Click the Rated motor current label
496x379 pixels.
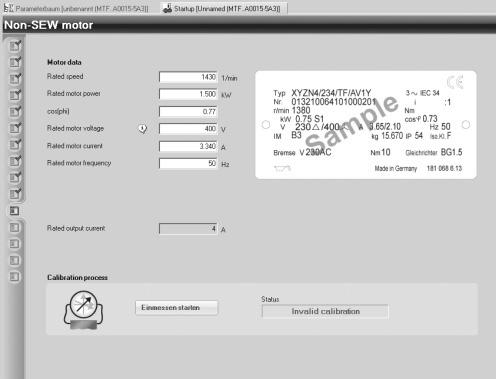tap(75, 146)
